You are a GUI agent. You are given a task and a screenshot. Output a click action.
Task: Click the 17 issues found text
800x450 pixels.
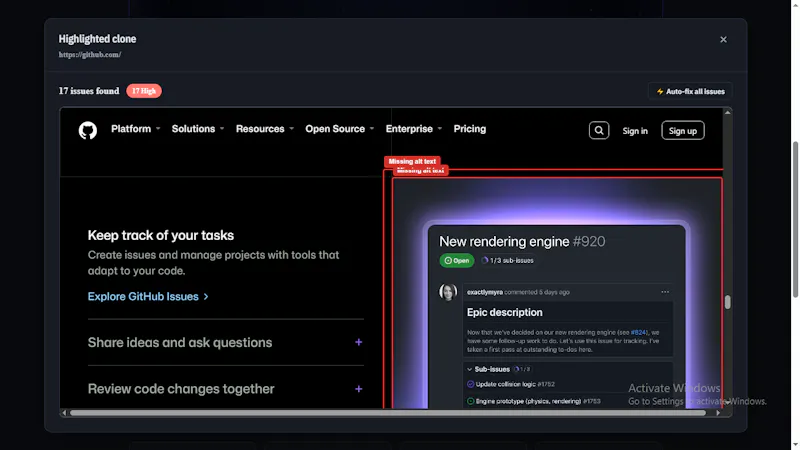point(89,91)
